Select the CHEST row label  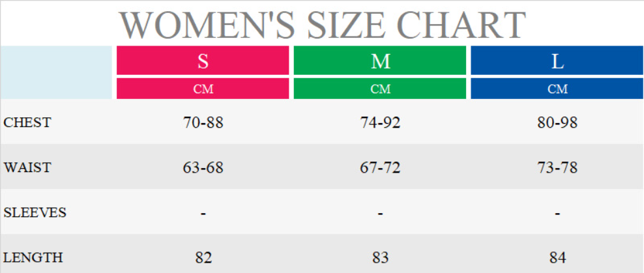tap(27, 122)
